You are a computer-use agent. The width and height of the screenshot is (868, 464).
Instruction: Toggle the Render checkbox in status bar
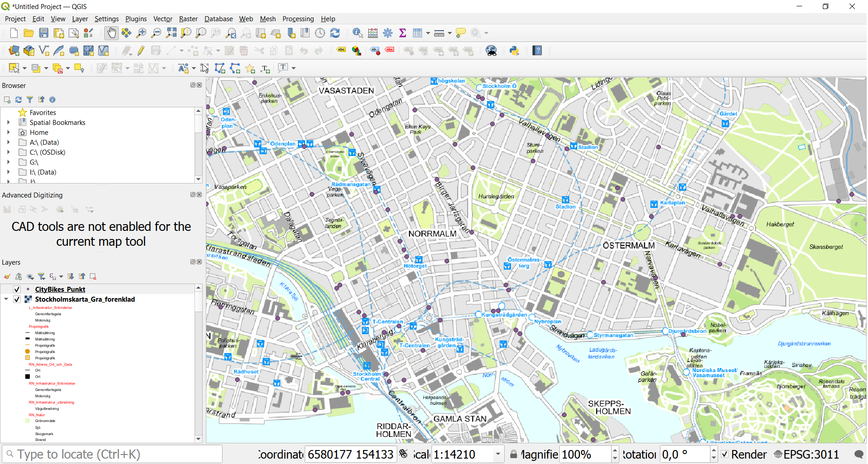tap(724, 454)
